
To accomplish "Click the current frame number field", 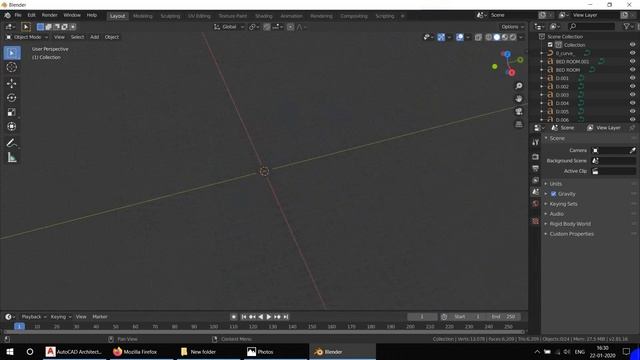I will pyautogui.click(x=422, y=317).
